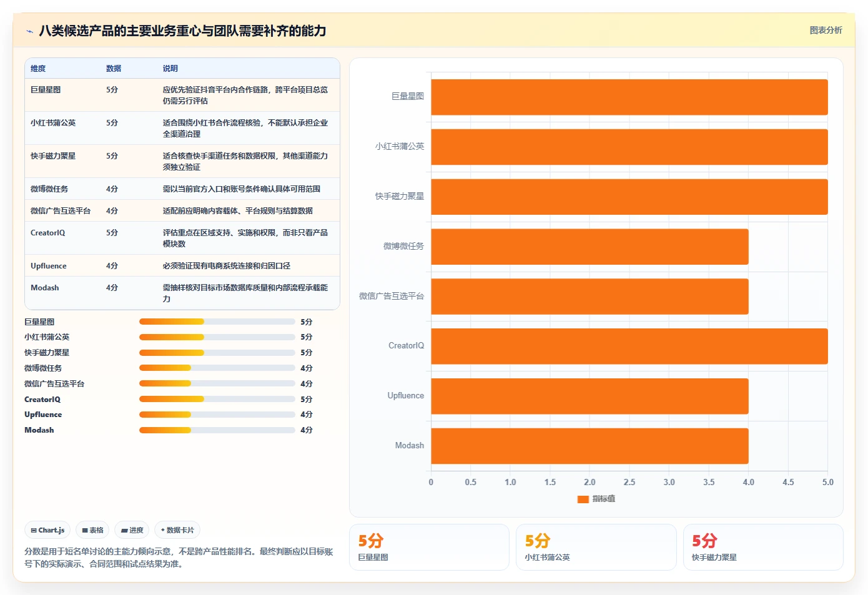
Task: Select the 表格 tag chip
Action: click(92, 530)
